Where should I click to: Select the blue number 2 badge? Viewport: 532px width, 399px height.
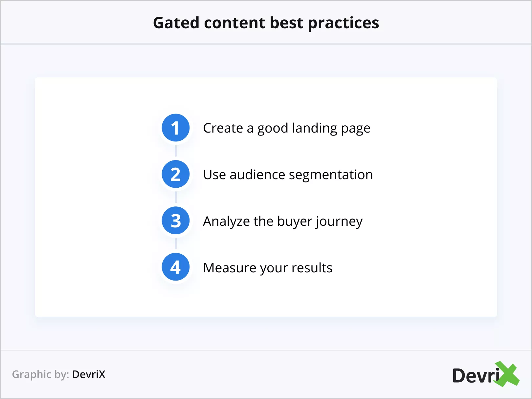pos(176,174)
